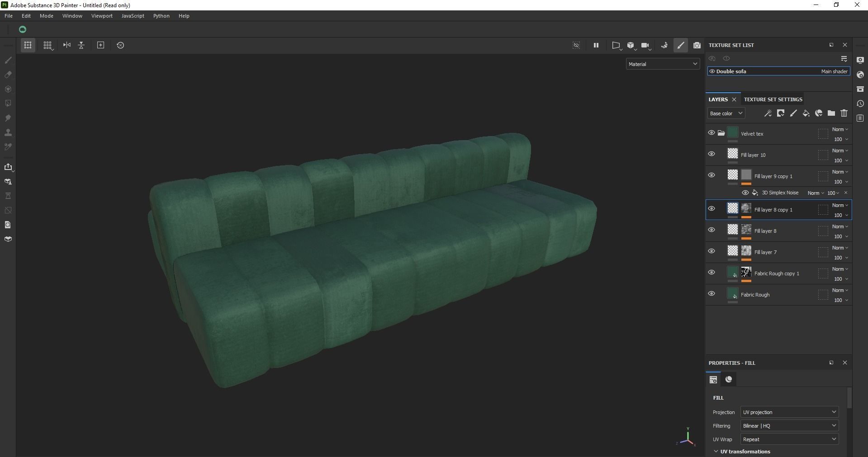This screenshot has height=457, width=868.
Task: Open the Bilinear HQ filtering dropdown
Action: 789,426
